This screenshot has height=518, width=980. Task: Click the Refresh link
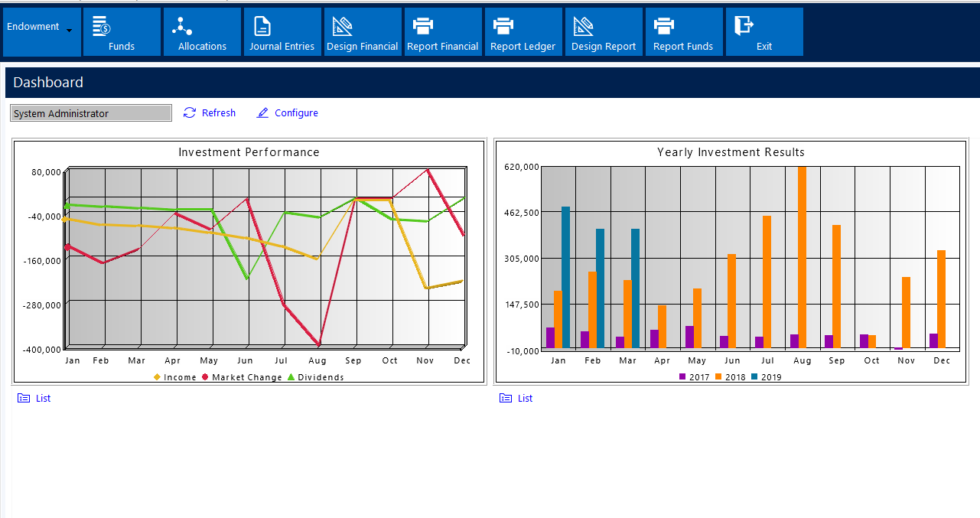pyautogui.click(x=210, y=112)
